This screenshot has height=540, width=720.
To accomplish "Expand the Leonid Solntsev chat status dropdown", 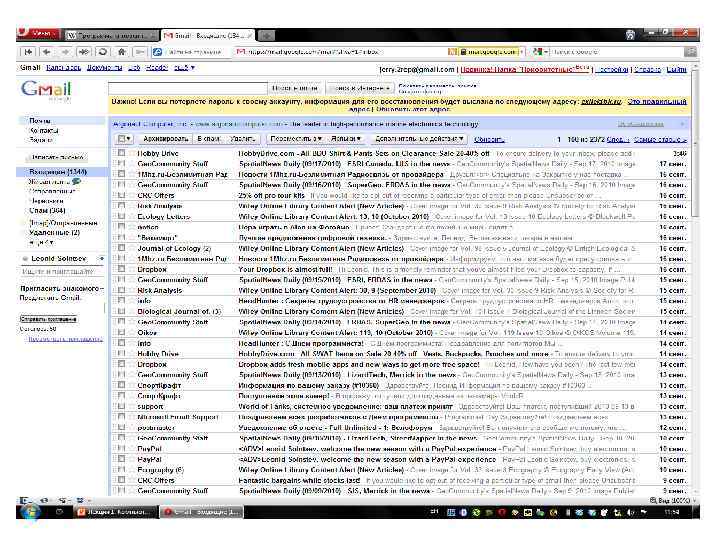I will 101,259.
